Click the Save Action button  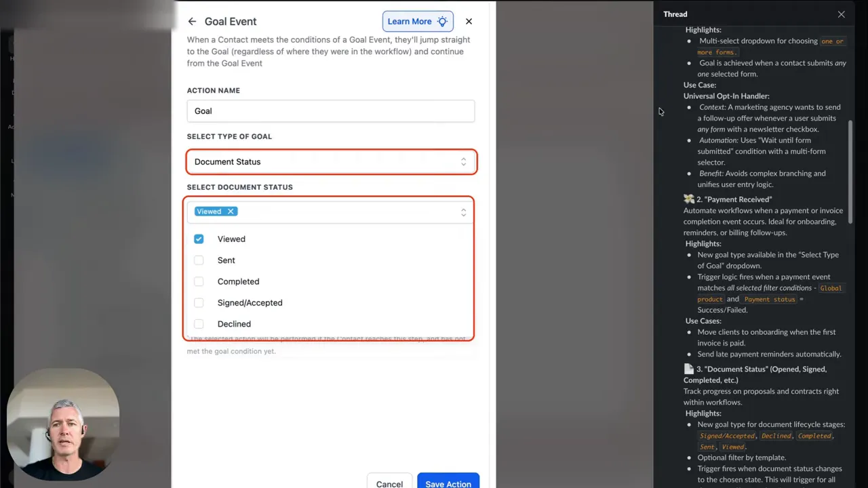448,483
